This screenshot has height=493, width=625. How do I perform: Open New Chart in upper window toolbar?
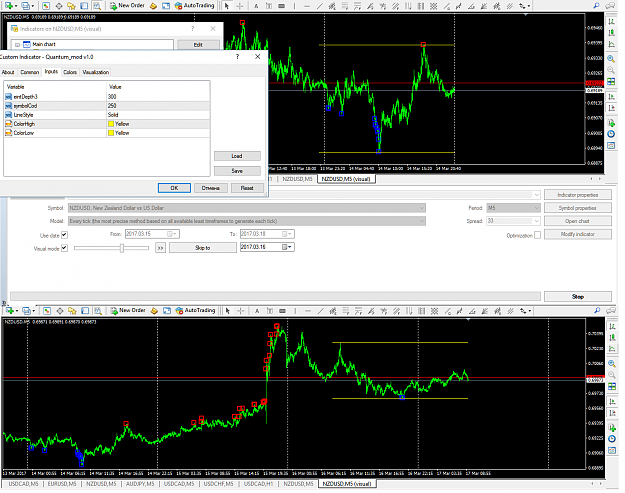point(8,6)
